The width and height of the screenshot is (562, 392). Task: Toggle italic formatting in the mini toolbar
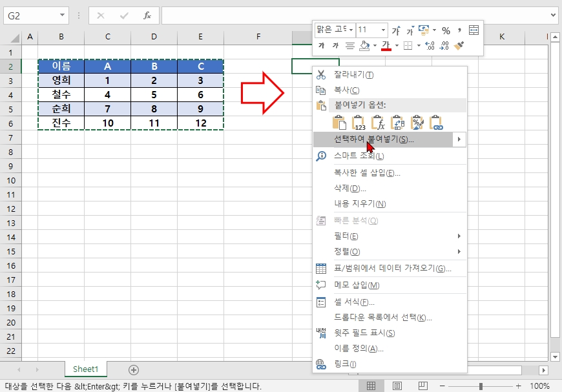pos(336,45)
